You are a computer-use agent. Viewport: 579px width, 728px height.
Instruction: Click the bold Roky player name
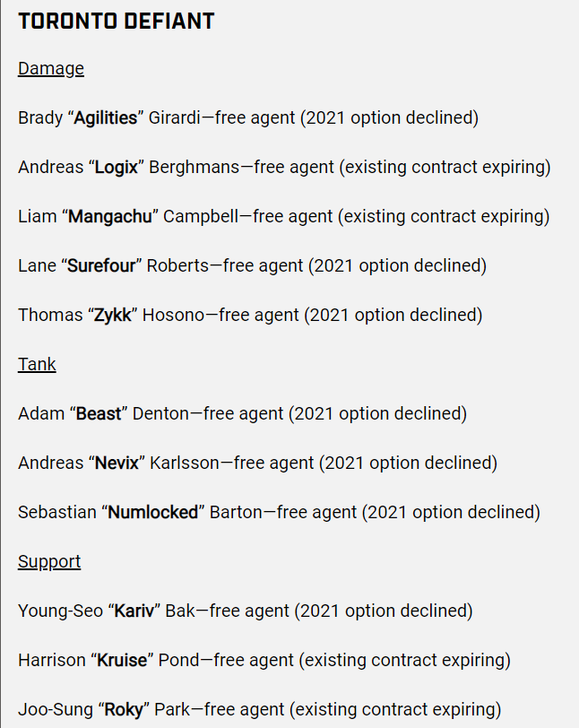point(124,710)
